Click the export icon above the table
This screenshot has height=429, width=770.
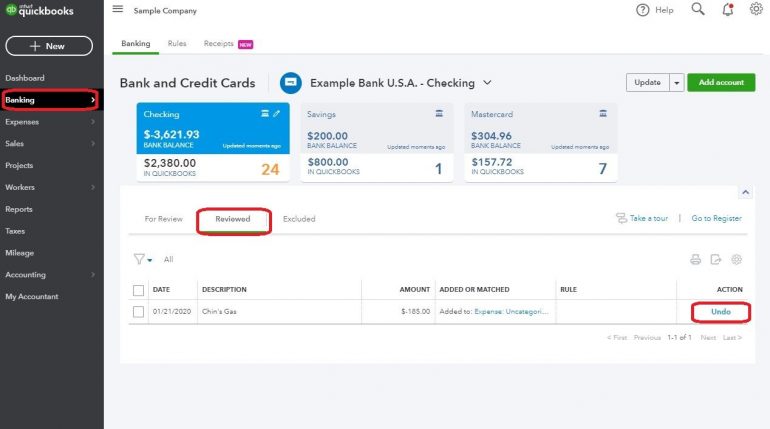716,260
